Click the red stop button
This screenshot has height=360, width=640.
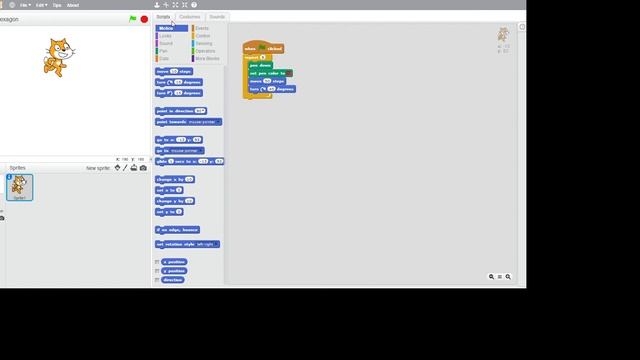(x=144, y=19)
